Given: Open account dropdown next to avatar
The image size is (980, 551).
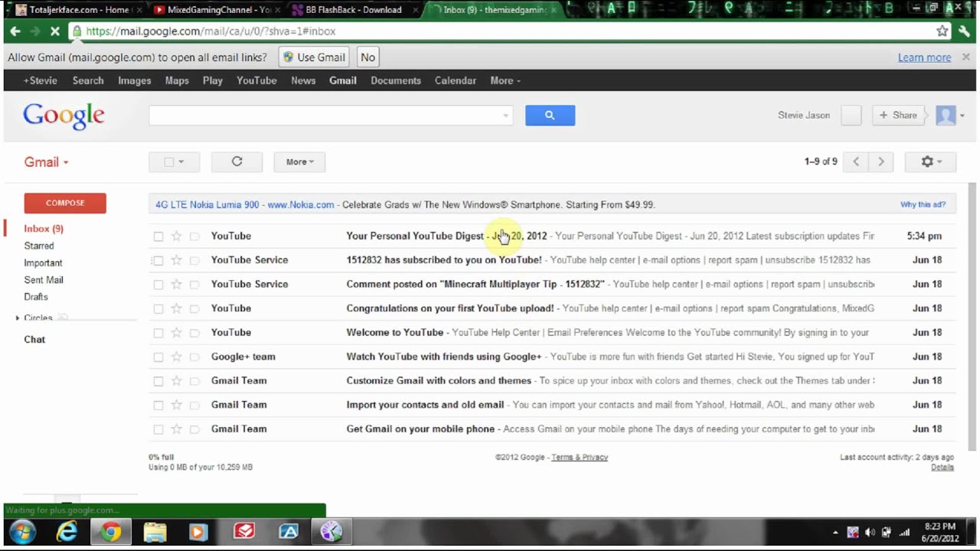Looking at the screenshot, I should [962, 116].
